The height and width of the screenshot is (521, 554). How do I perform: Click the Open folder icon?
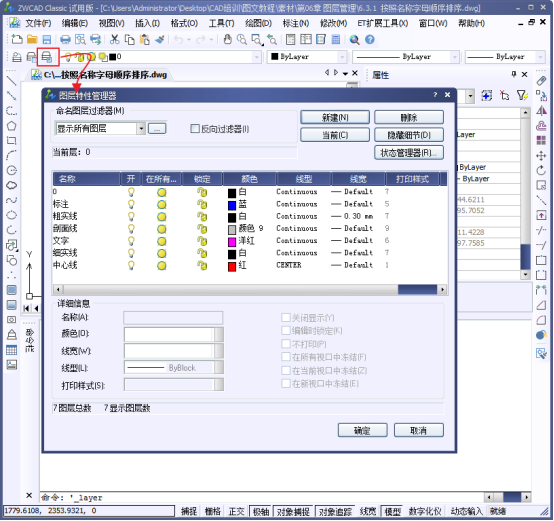pos(32,40)
